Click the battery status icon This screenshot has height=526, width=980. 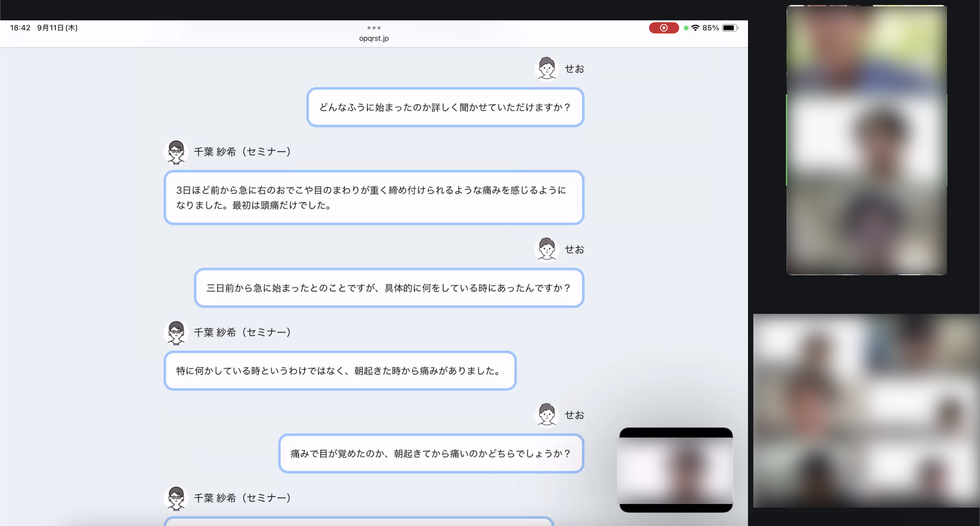(x=730, y=28)
